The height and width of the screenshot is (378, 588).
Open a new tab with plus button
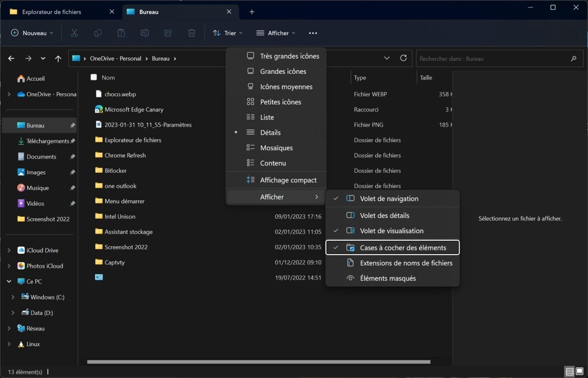(252, 12)
